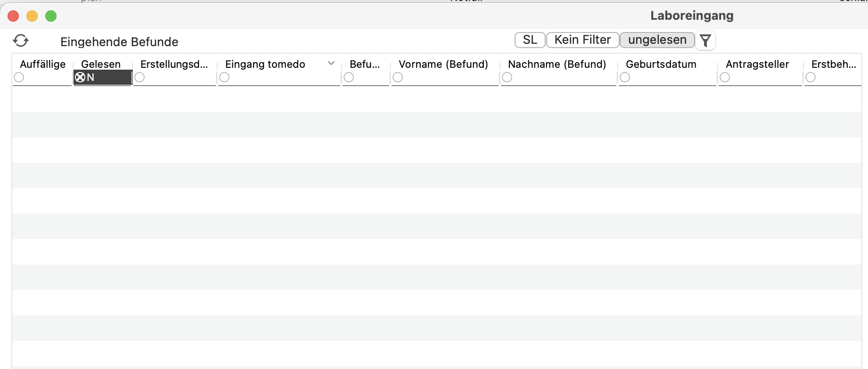Click the Antragsteller column header

pos(757,64)
